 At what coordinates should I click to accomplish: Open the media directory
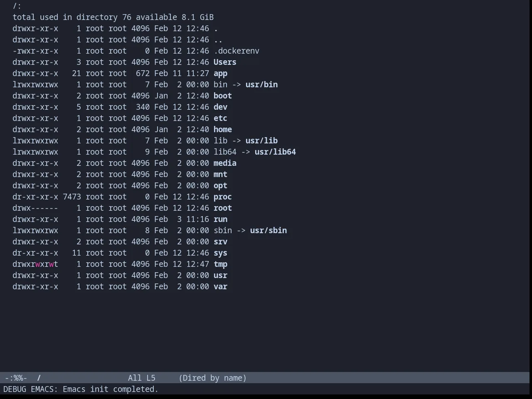point(225,163)
